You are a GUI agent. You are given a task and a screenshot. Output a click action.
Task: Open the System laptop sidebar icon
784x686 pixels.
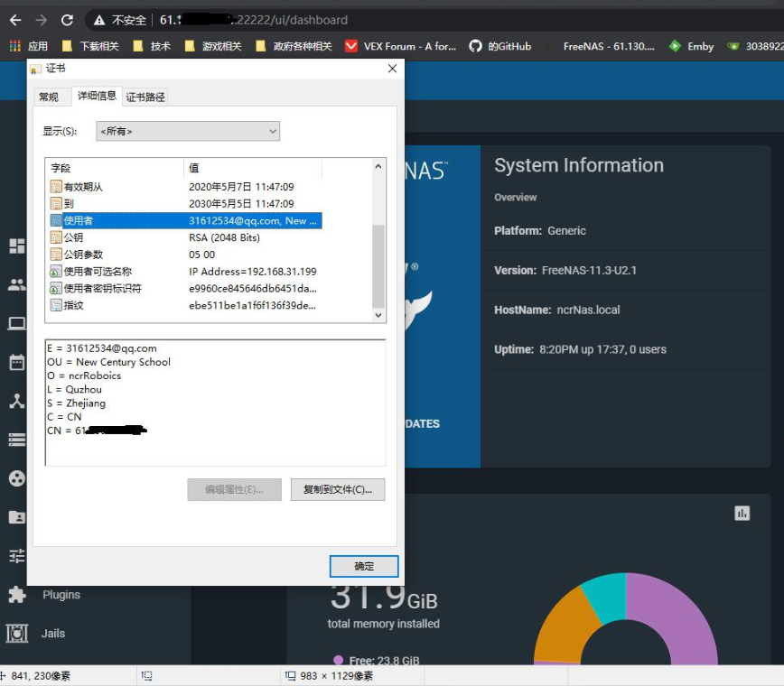(x=17, y=324)
